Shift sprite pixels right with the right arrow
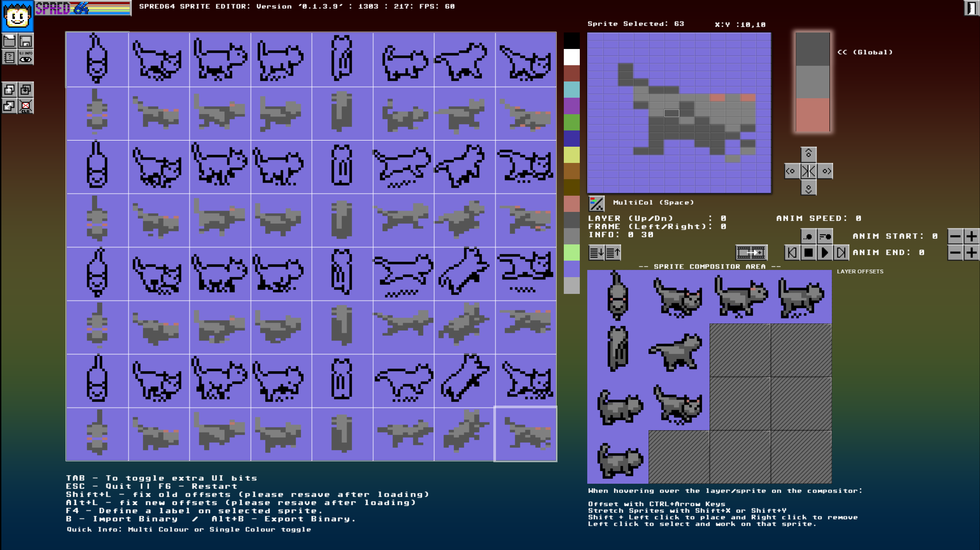The image size is (980, 550). 825,171
